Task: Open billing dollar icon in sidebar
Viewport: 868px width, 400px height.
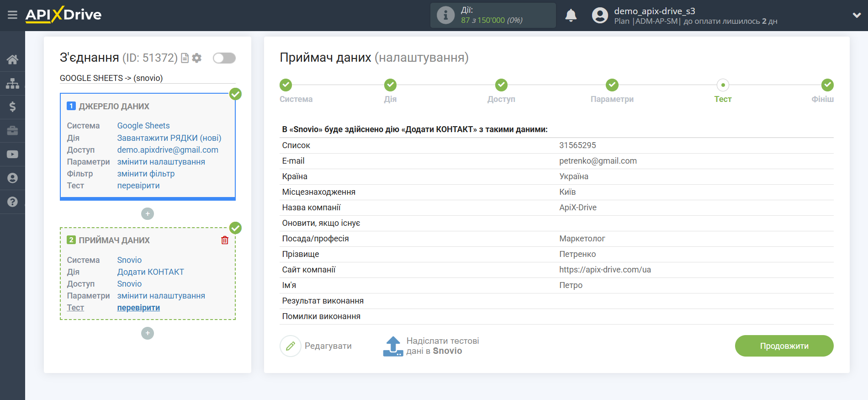Action: [x=12, y=107]
